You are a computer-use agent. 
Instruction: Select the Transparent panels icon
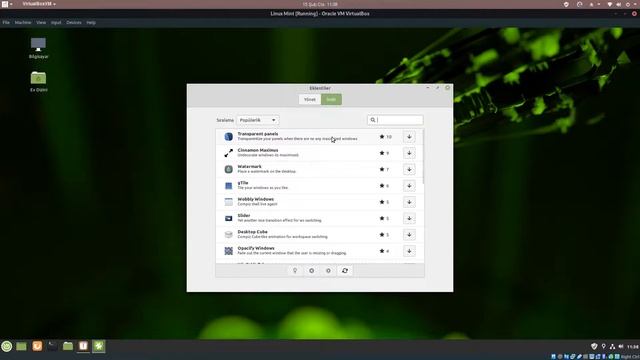tap(229, 137)
